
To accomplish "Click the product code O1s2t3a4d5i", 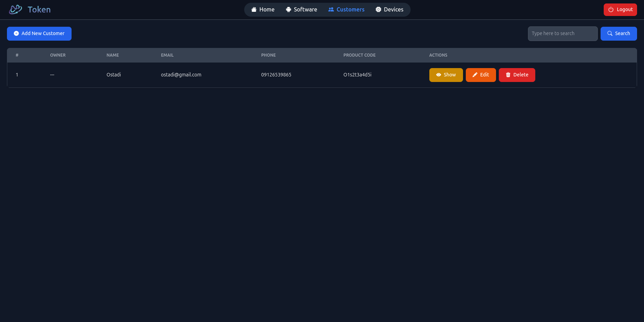I will [x=357, y=75].
